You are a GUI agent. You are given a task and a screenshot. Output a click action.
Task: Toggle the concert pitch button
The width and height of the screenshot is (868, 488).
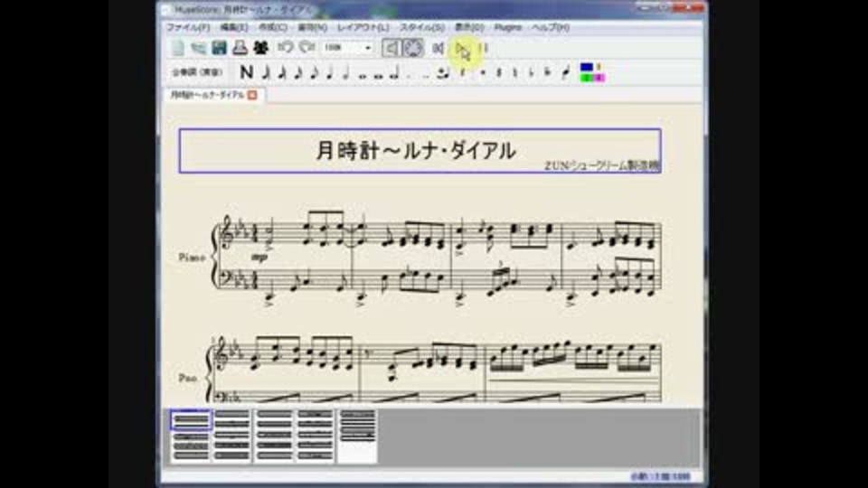click(197, 72)
